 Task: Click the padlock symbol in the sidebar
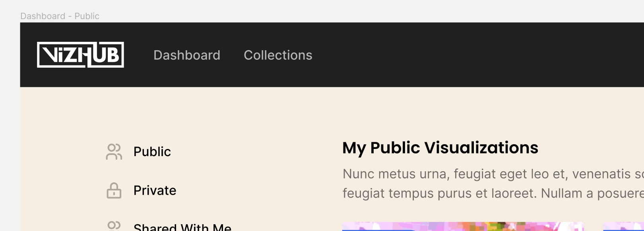pyautogui.click(x=114, y=190)
